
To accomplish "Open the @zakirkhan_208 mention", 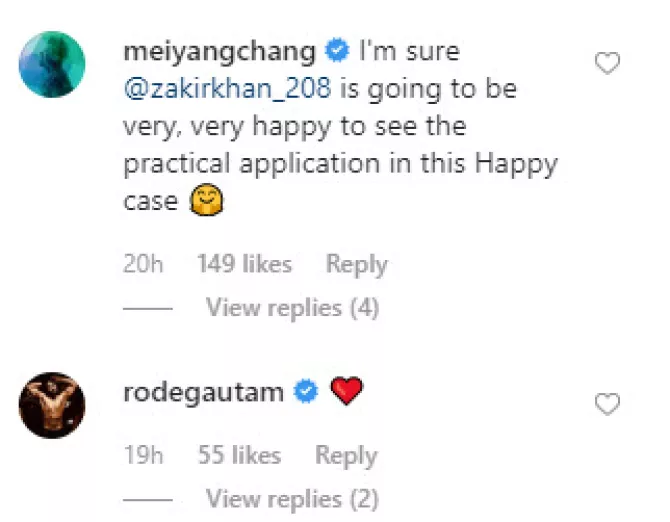I will [228, 88].
